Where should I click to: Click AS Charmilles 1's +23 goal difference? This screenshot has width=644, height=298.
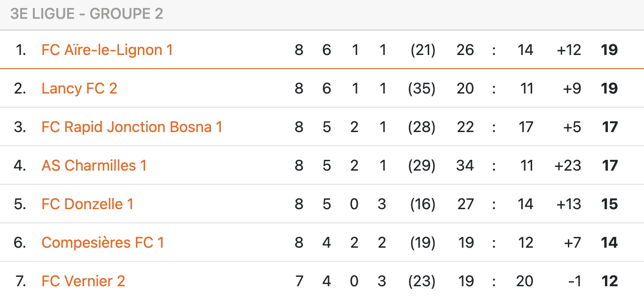[568, 165]
